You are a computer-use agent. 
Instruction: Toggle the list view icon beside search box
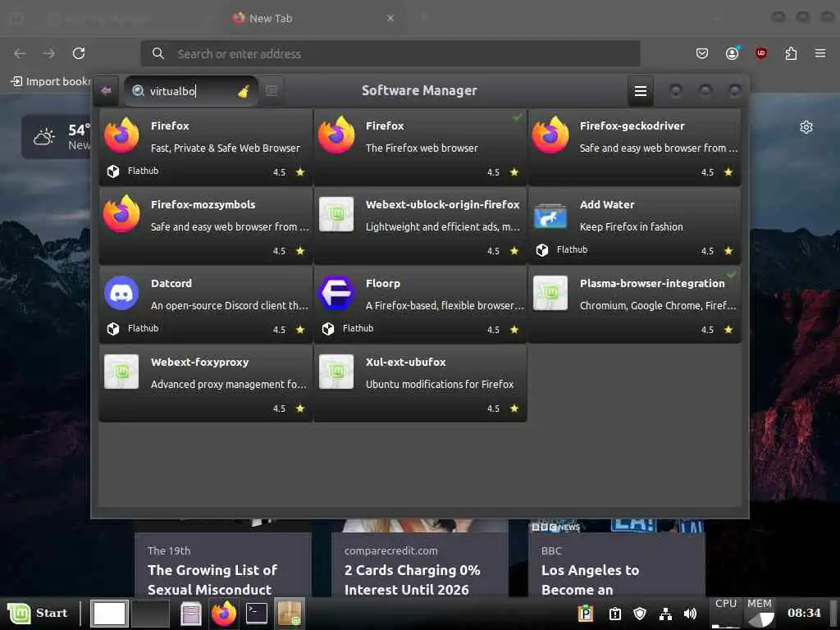(x=272, y=91)
